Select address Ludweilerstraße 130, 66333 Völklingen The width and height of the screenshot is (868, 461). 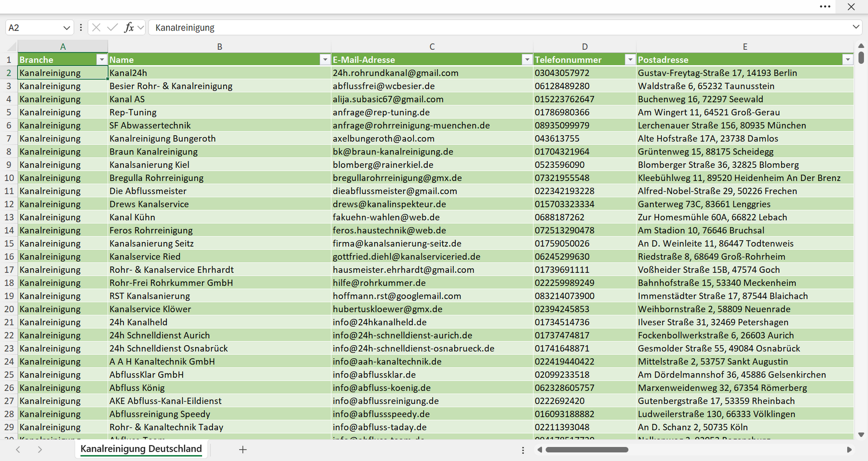click(x=745, y=414)
